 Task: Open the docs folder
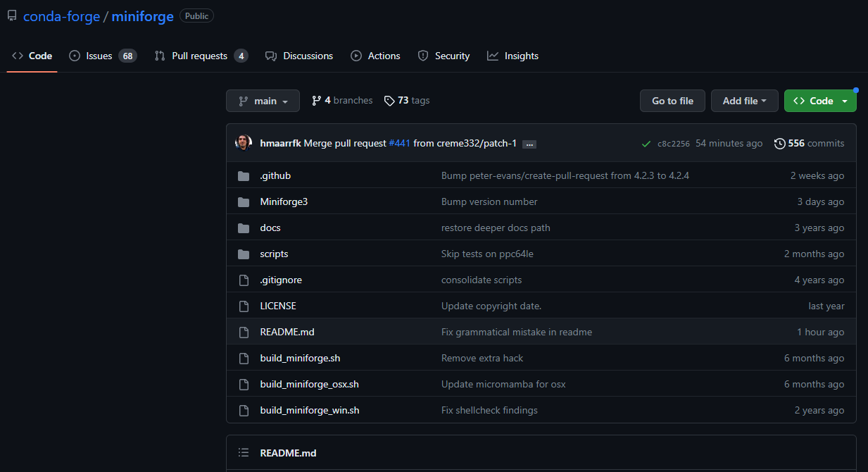click(x=270, y=228)
